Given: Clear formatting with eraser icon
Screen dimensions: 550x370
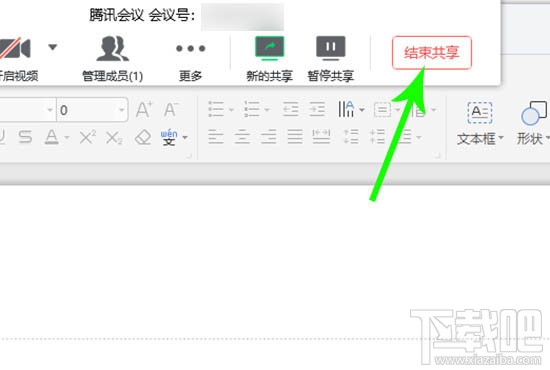Looking at the screenshot, I should pyautogui.click(x=143, y=137).
